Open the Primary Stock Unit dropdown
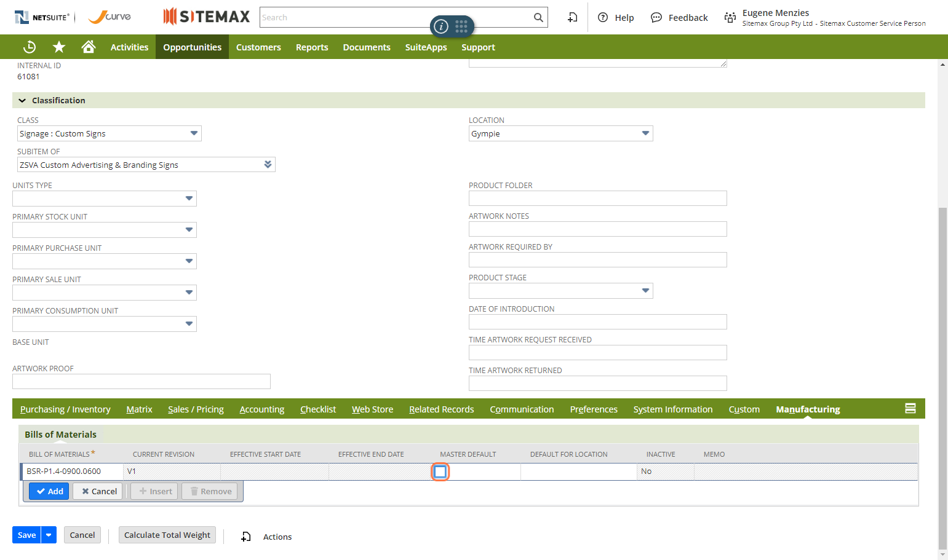The width and height of the screenshot is (948, 560). coord(189,230)
